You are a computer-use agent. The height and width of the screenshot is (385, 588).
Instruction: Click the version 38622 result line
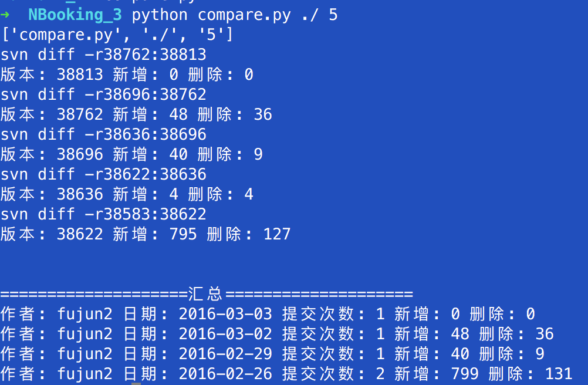[x=146, y=234]
